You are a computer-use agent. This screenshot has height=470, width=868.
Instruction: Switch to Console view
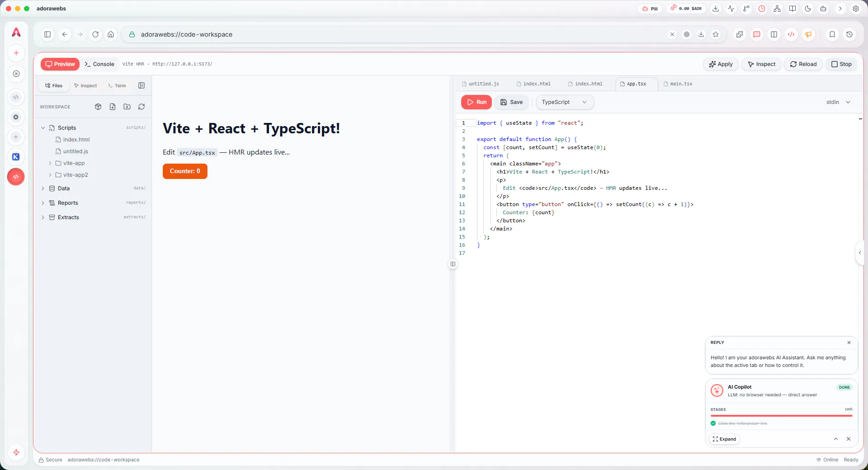coord(99,64)
